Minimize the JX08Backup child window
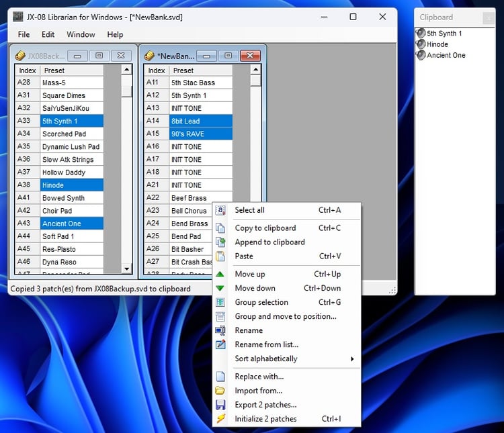 tap(77, 56)
